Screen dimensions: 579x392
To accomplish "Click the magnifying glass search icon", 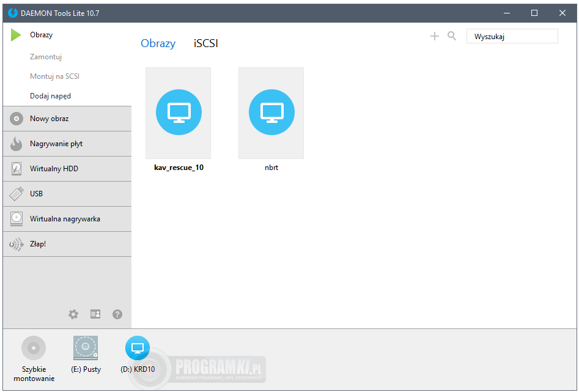I will click(452, 36).
